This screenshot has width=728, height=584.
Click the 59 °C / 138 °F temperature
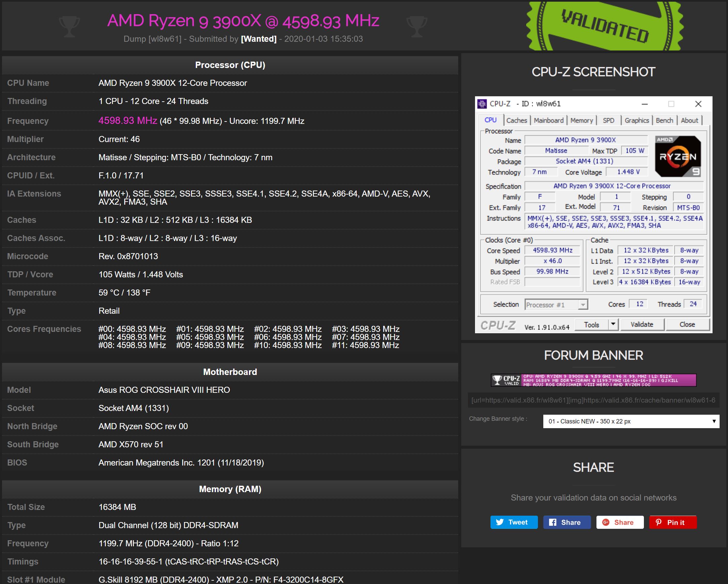[124, 293]
